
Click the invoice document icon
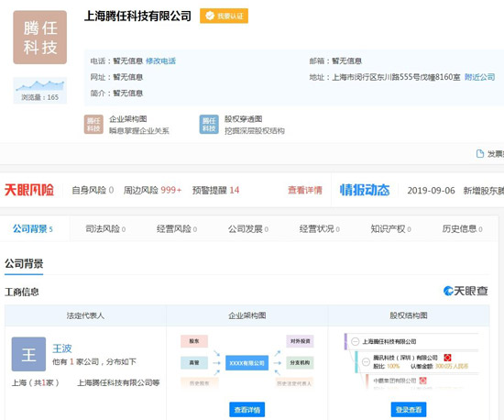tap(479, 154)
